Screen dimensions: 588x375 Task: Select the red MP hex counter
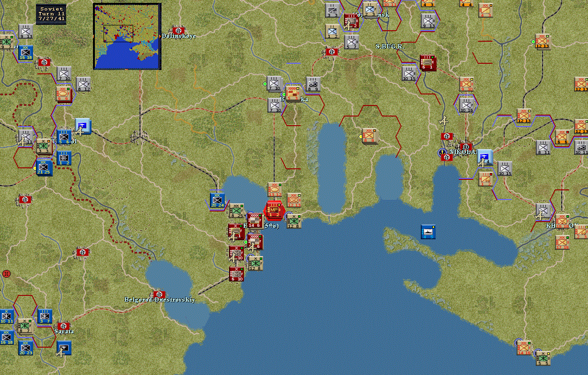pyautogui.click(x=275, y=210)
